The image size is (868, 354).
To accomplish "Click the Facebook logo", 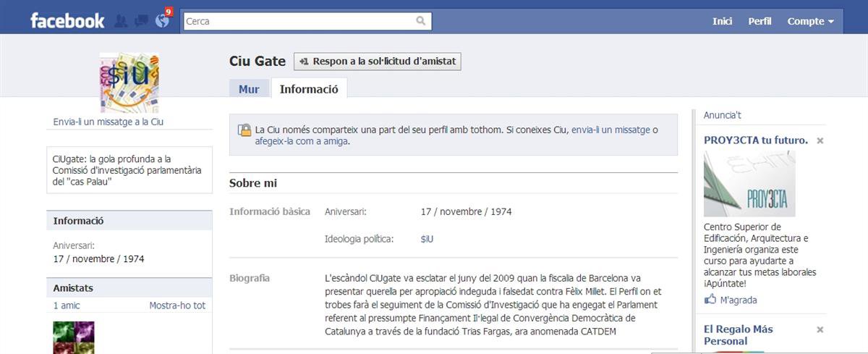I will 67,21.
